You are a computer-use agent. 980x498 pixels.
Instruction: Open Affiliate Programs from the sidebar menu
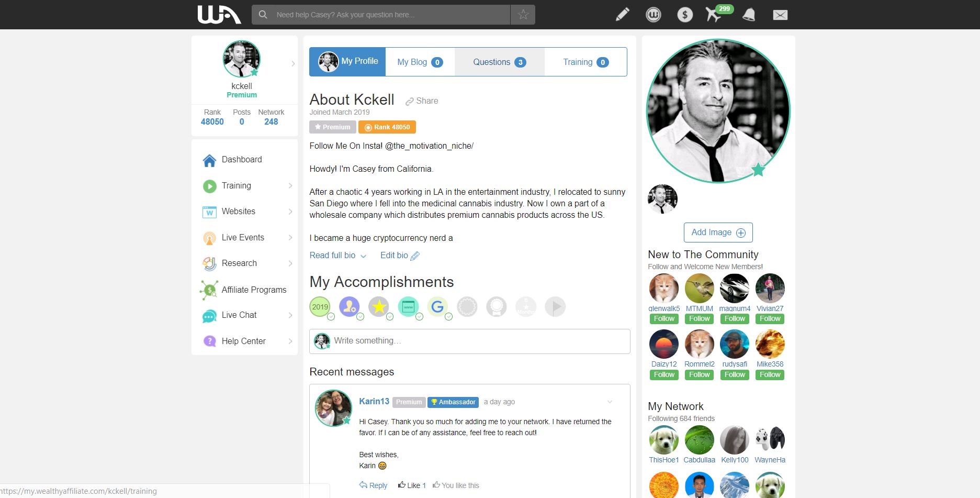254,290
